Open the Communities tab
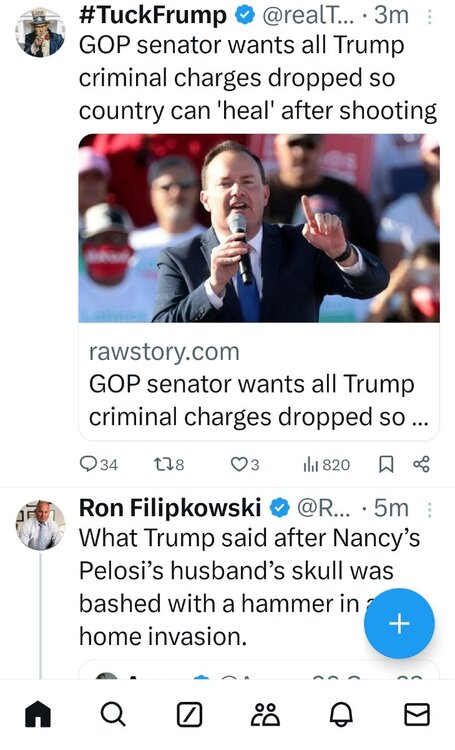Screen dimensions: 455x750 [265, 715]
